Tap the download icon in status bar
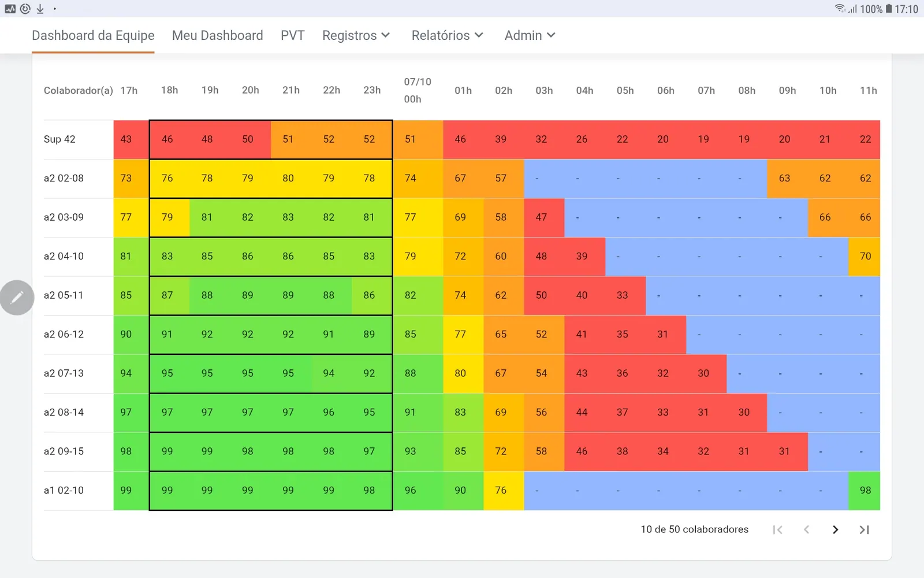This screenshot has height=578, width=924. point(40,9)
